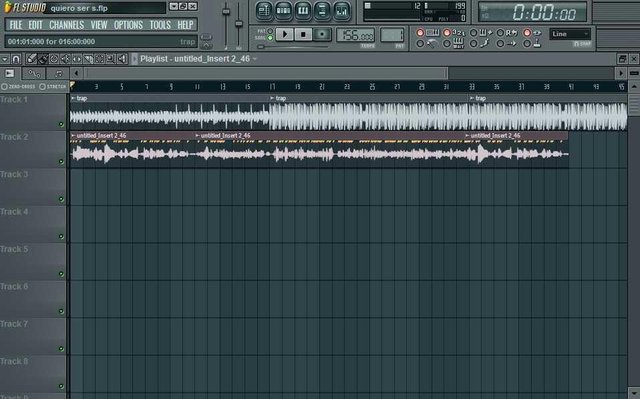640x399 pixels.
Task: Open the FILE menu
Action: pos(16,25)
